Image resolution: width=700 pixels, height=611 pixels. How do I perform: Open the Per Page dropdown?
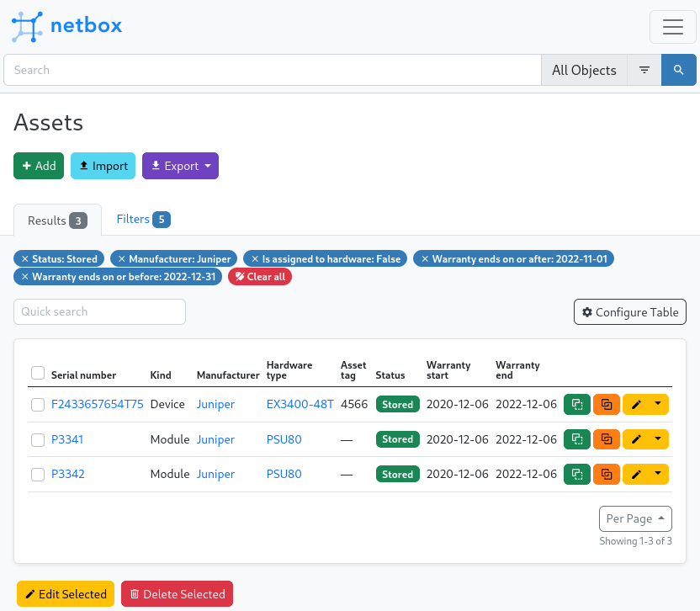(635, 518)
